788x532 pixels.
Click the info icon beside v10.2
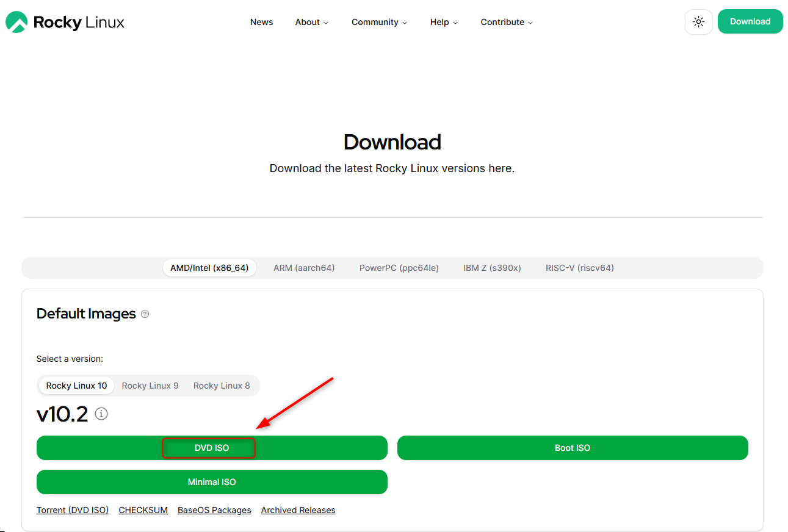(x=101, y=414)
